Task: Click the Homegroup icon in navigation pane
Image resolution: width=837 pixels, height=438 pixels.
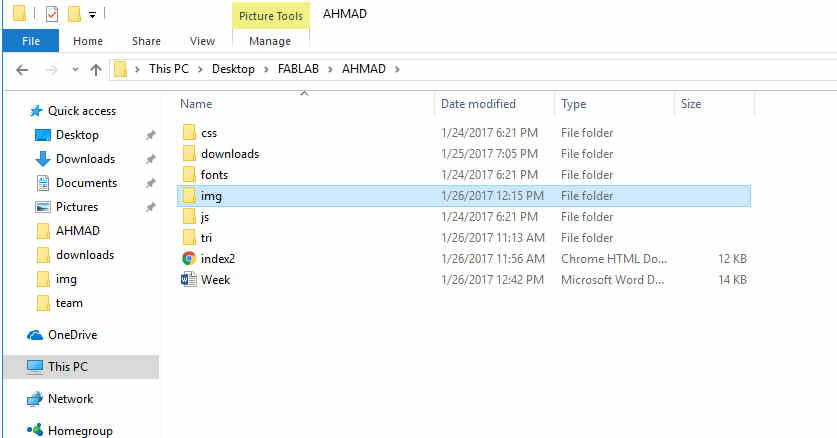Action: [x=35, y=430]
